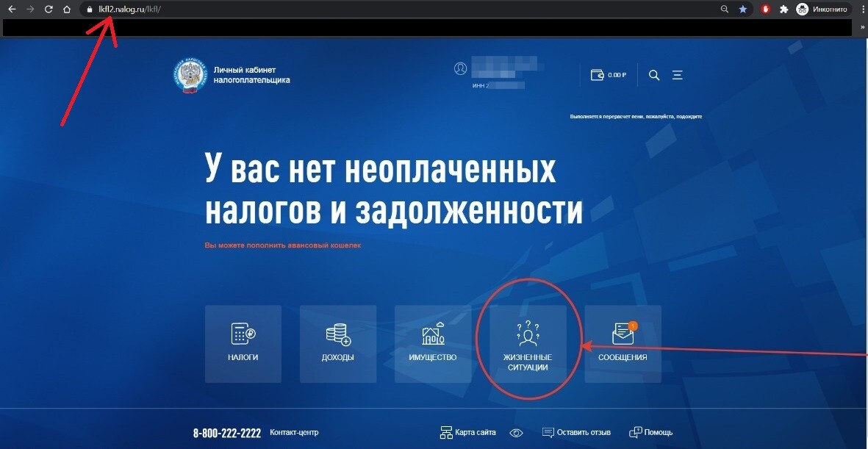Open the Жизненные ситуации tile
This screenshot has width=868, height=449.
click(x=528, y=344)
